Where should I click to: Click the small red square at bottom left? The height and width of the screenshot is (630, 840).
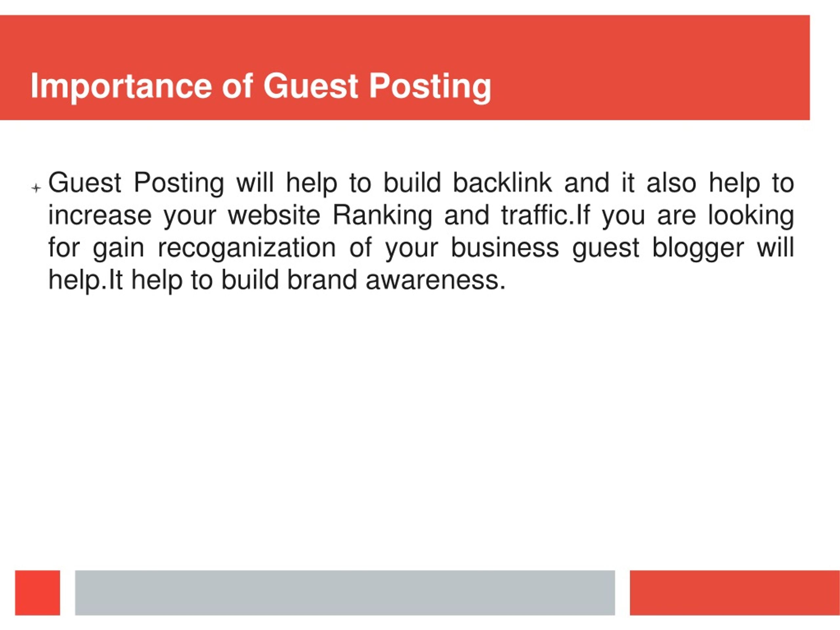pos(38,592)
